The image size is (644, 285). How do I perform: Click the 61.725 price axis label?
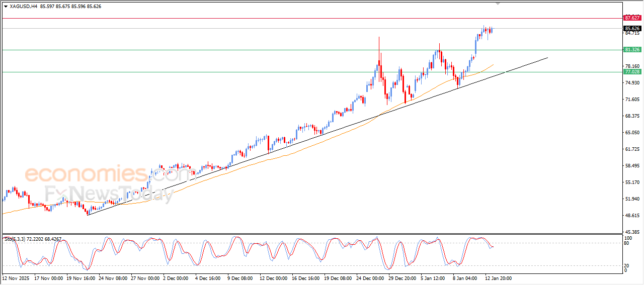coord(632,149)
